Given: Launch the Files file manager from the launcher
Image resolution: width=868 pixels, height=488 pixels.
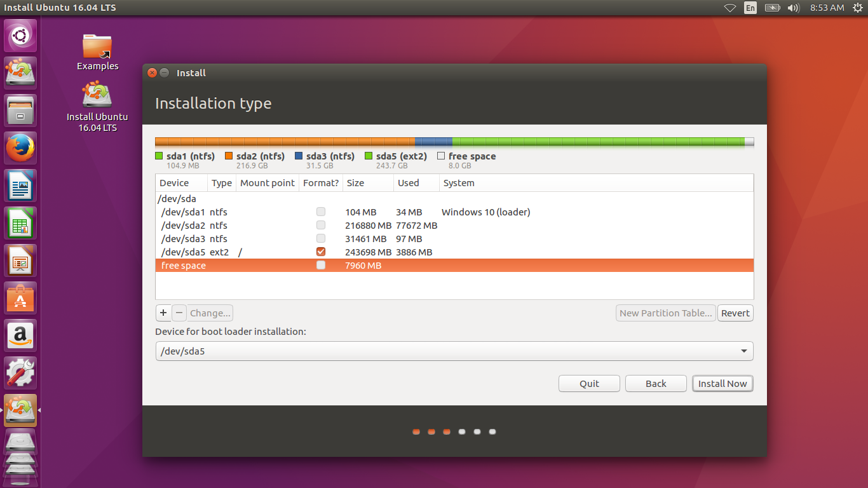Looking at the screenshot, I should tap(20, 111).
